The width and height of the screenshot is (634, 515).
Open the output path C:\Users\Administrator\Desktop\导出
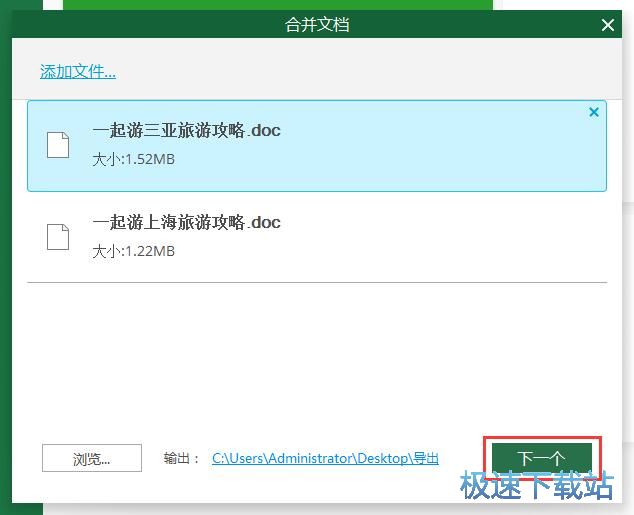325,458
